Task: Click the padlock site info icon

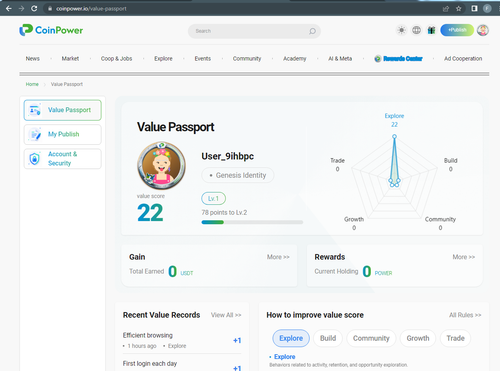Action: [x=50, y=9]
